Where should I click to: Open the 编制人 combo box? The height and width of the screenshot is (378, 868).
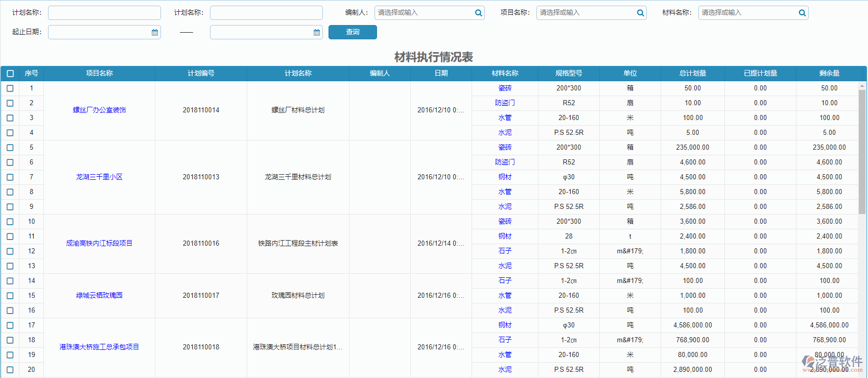point(424,13)
